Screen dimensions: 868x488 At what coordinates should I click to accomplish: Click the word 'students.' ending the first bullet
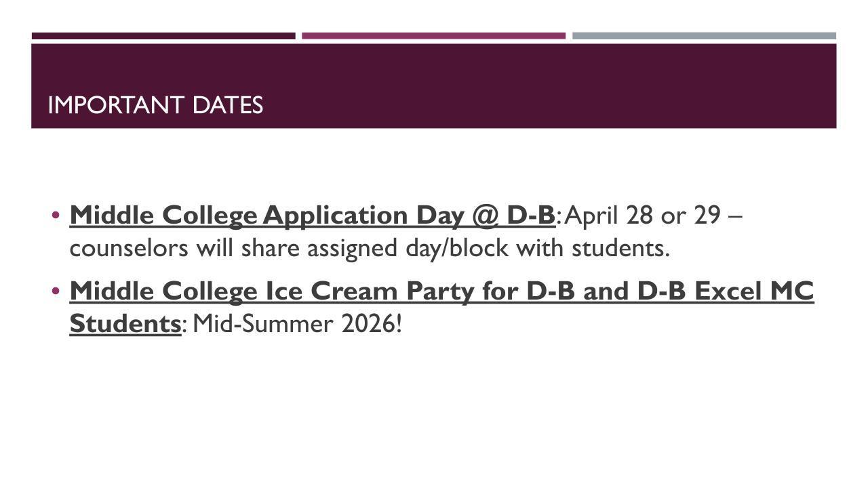click(x=620, y=248)
